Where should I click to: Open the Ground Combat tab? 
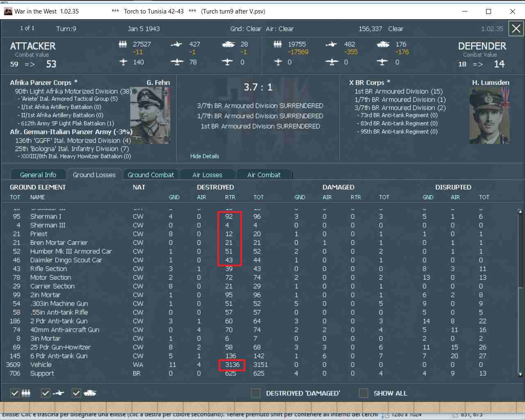tap(151, 175)
